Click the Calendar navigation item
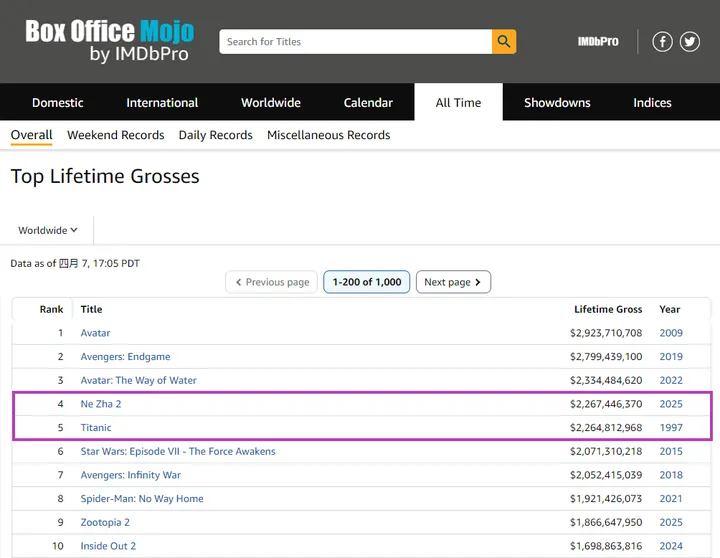 pyautogui.click(x=368, y=103)
